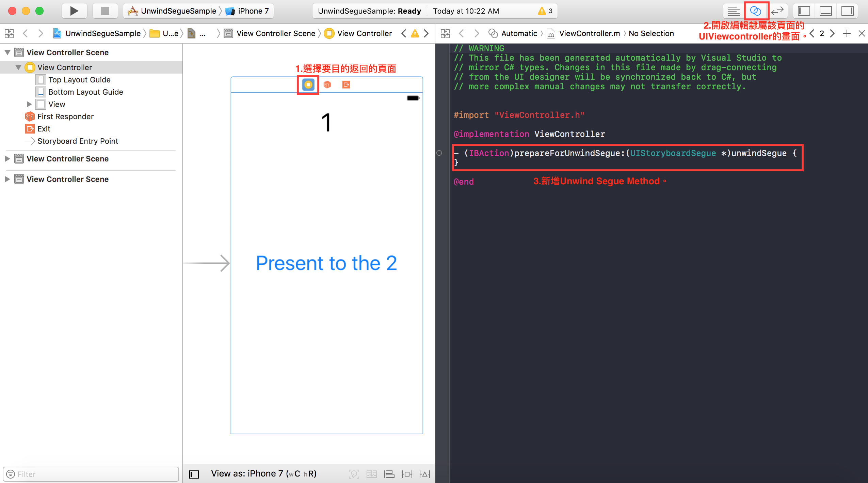Viewport: 868px width, 483px height.
Task: Open Add New Constraints pin menu
Action: tap(407, 474)
